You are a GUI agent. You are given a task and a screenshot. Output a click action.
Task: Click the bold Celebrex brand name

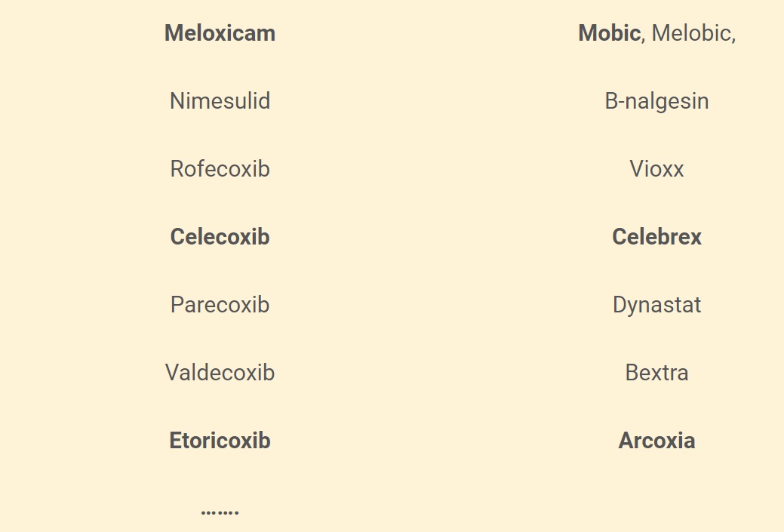[x=656, y=237]
